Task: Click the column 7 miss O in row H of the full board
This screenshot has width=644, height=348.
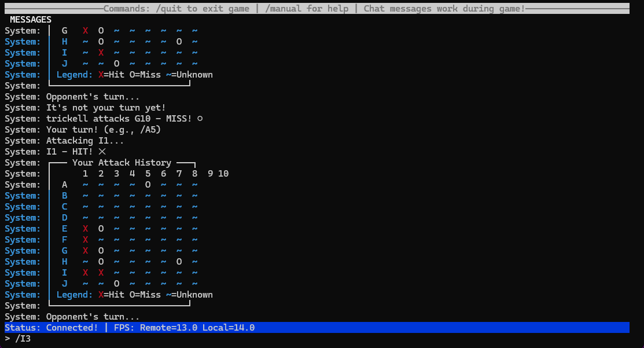Action: point(179,262)
